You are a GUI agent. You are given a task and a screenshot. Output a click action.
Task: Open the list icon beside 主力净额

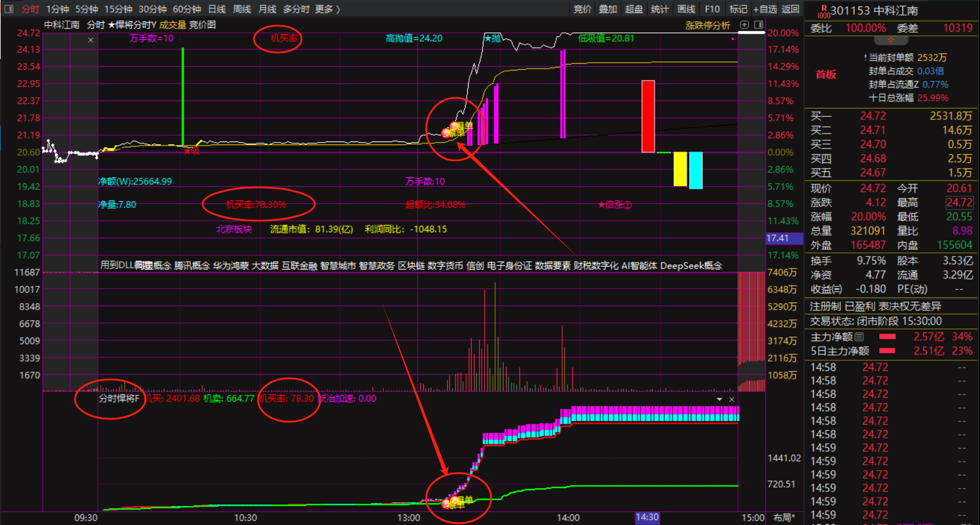point(860,337)
